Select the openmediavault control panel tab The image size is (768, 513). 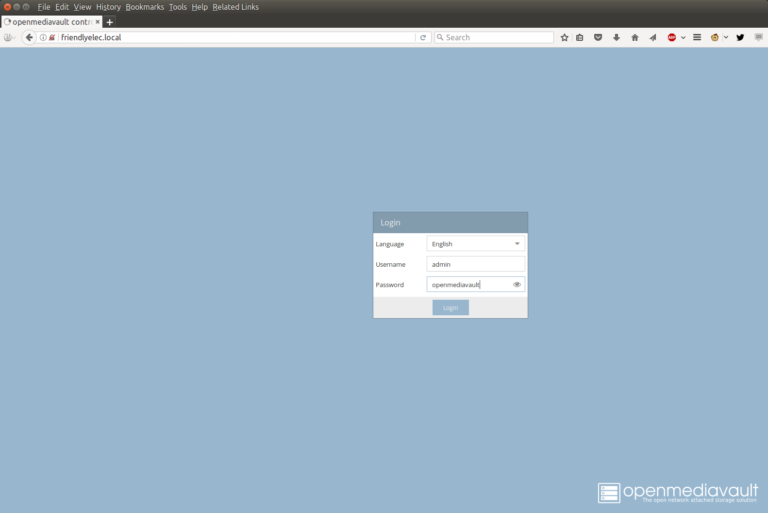pyautogui.click(x=51, y=22)
